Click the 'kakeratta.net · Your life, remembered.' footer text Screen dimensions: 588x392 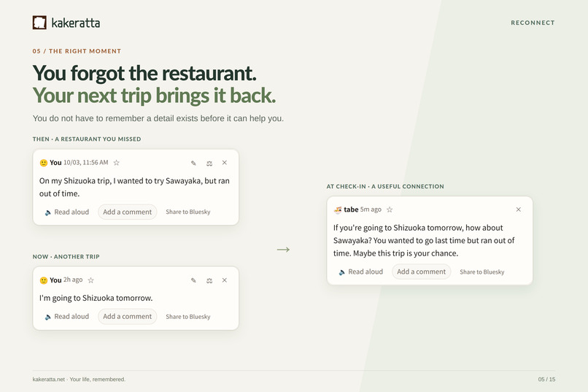[x=79, y=380]
